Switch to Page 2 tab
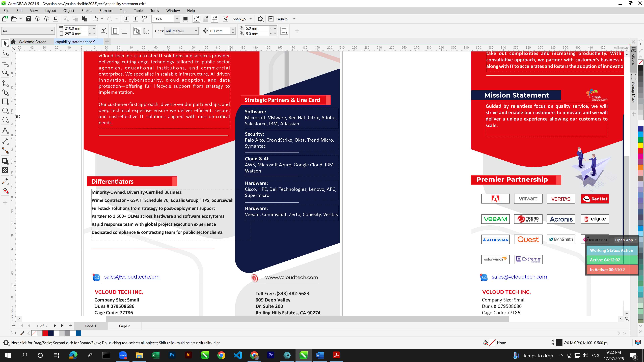The width and height of the screenshot is (644, 362). (124, 326)
